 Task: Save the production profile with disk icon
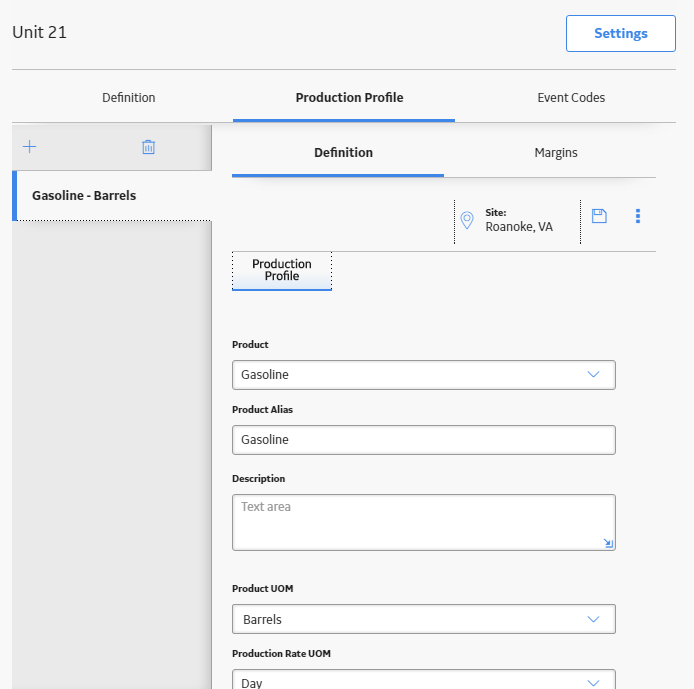[599, 216]
